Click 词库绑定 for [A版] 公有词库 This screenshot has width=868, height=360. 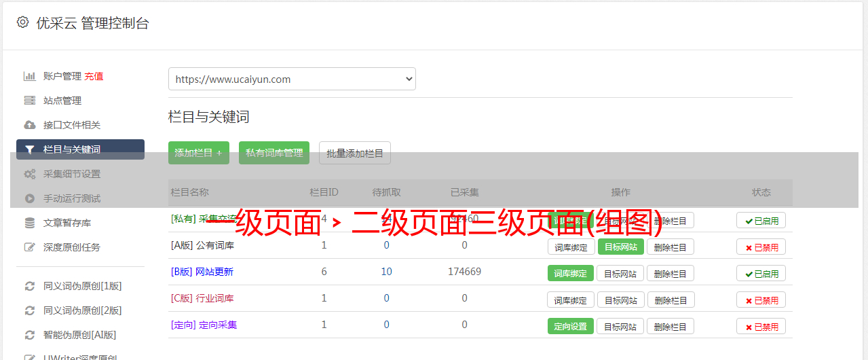(571, 247)
